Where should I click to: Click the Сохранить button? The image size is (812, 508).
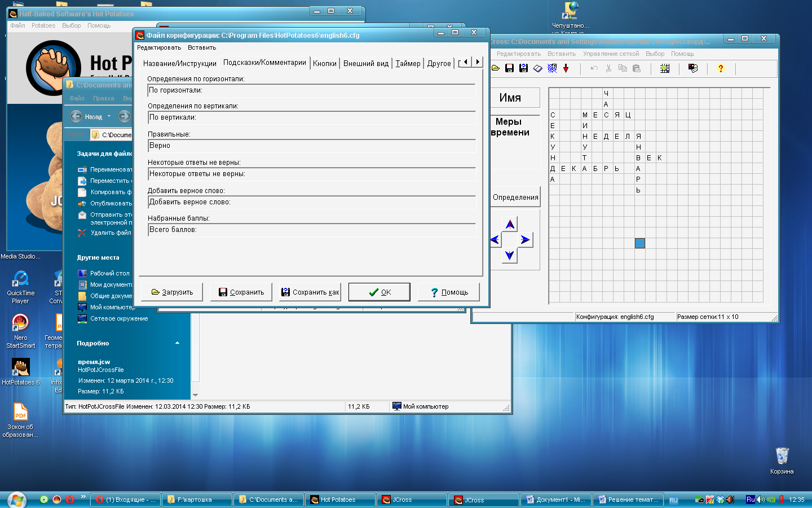coord(241,292)
